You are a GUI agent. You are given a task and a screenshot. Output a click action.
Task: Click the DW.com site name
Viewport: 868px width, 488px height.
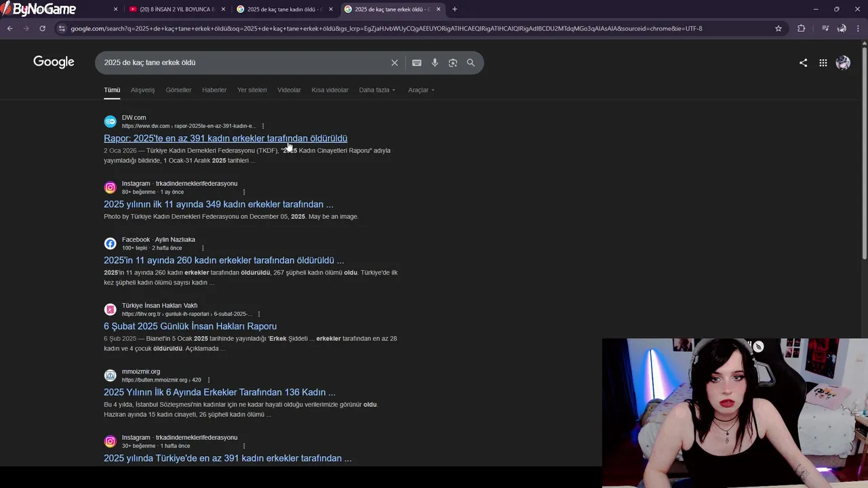point(134,117)
